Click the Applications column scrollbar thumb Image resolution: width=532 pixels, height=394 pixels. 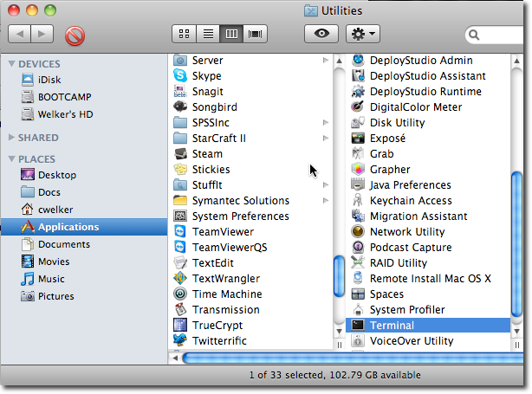339,276
